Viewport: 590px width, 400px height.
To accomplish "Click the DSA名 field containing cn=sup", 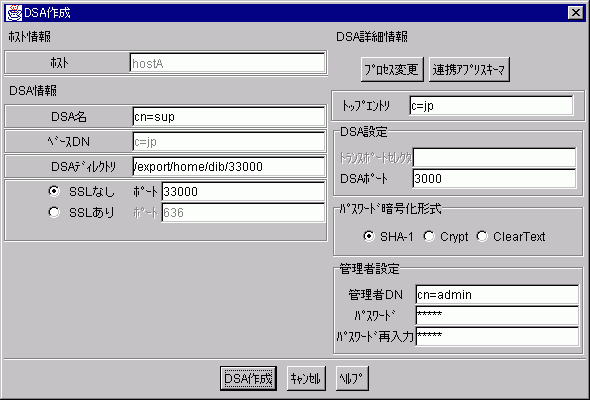I will pyautogui.click(x=229, y=117).
